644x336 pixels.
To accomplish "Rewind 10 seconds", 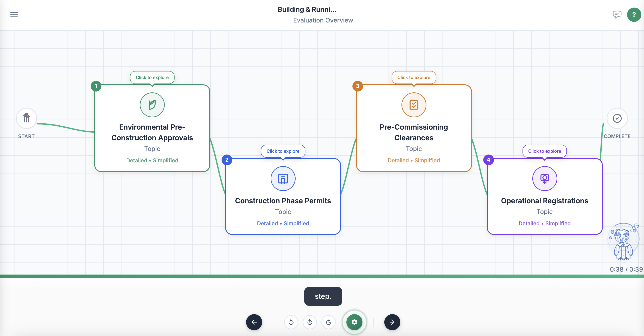I will click(310, 322).
